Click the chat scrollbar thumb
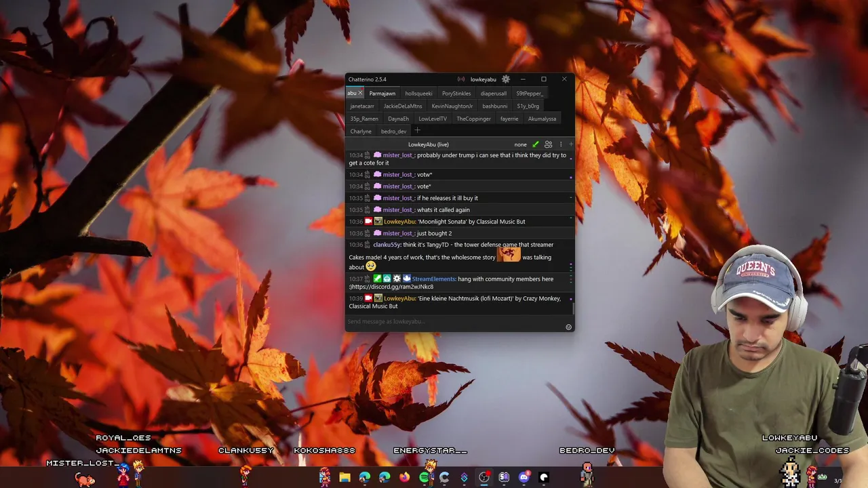Viewport: 868px width, 488px height. (x=574, y=309)
